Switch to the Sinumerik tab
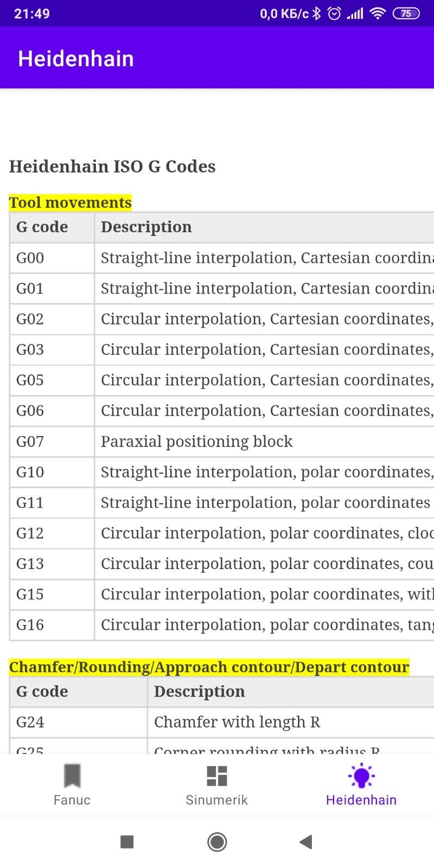This screenshot has height=868, width=434. pyautogui.click(x=216, y=784)
